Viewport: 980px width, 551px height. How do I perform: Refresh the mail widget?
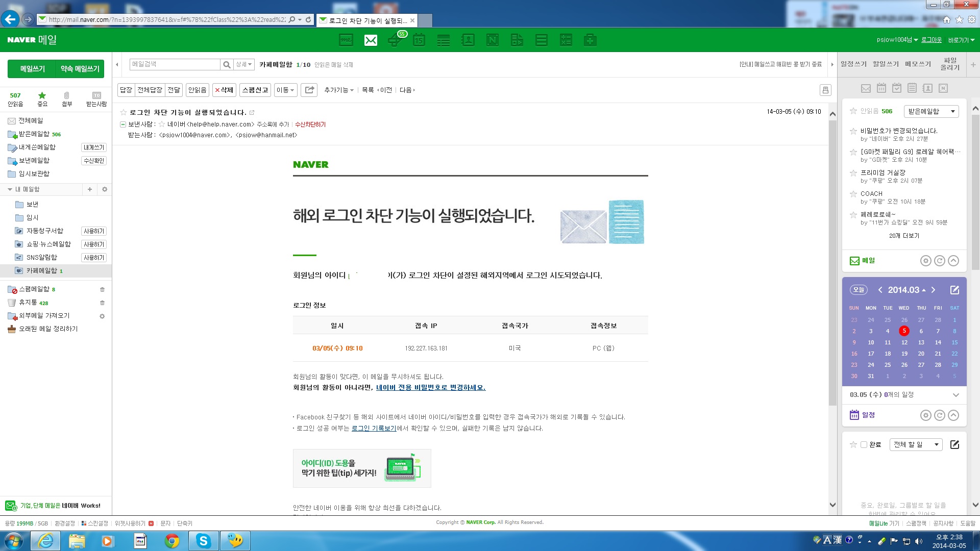940,261
